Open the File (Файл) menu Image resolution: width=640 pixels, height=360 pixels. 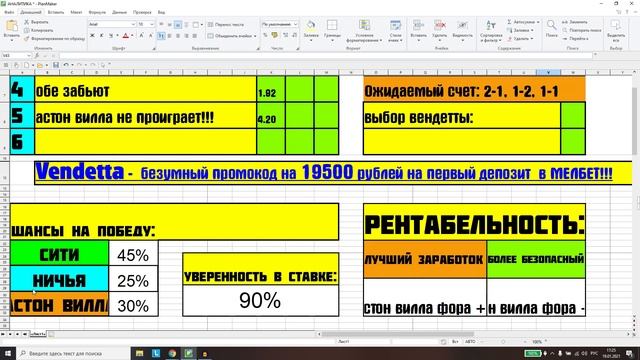[x=9, y=13]
